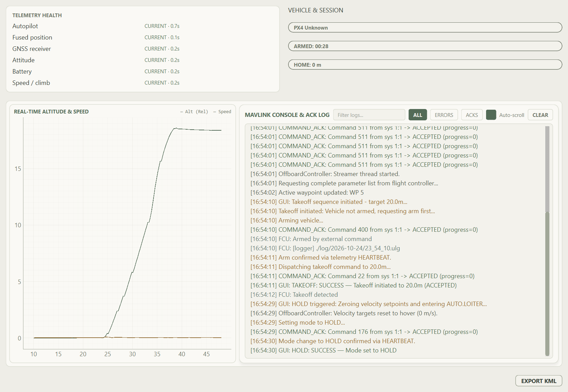Click log line 'Command 176 from sys 1:1'

click(x=364, y=332)
